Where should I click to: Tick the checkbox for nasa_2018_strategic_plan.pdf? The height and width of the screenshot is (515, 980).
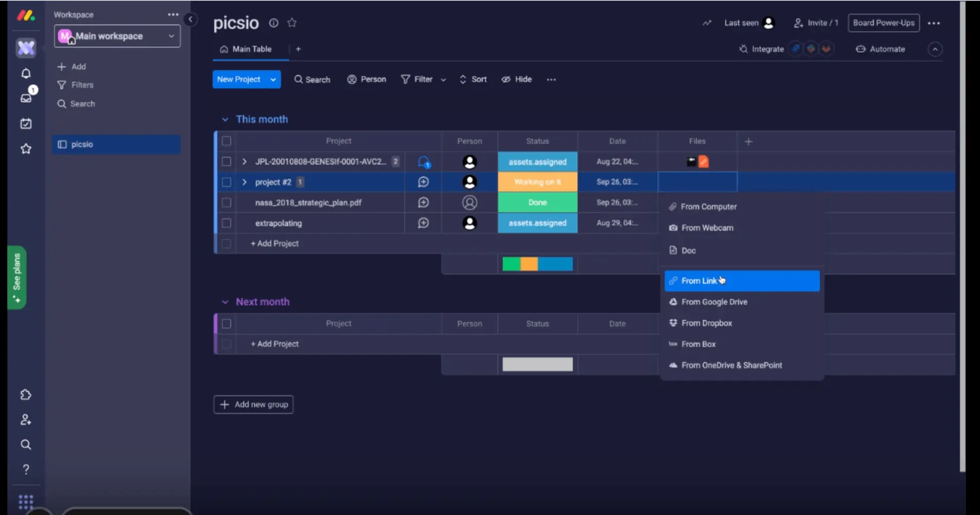click(x=226, y=203)
